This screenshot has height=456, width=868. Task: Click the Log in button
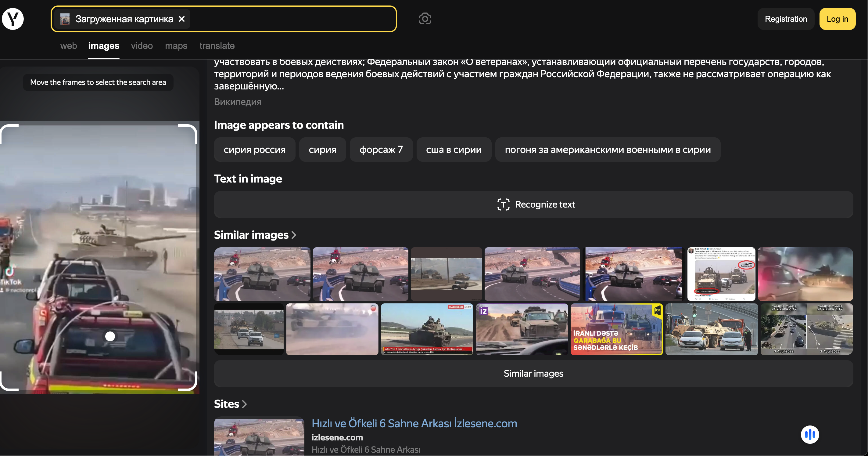coord(837,19)
